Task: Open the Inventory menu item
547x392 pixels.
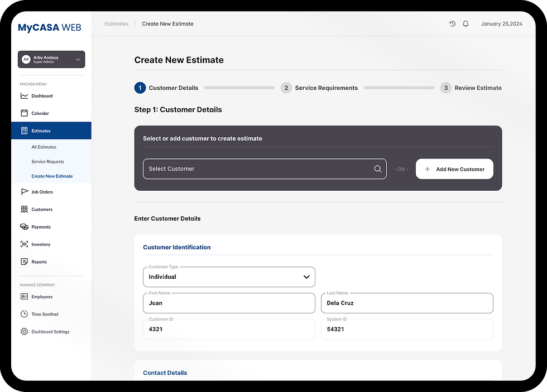Action: point(51,244)
